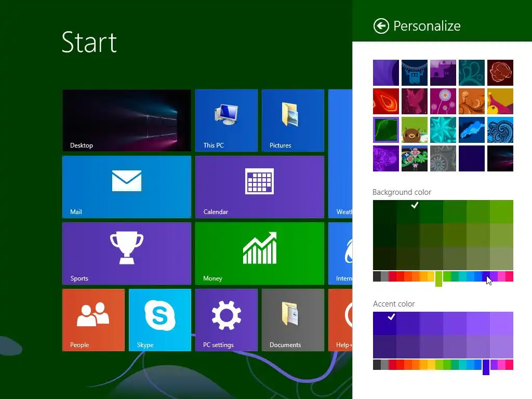Open the Help+Tips tile
This screenshot has width=532, height=399.
tap(340, 320)
